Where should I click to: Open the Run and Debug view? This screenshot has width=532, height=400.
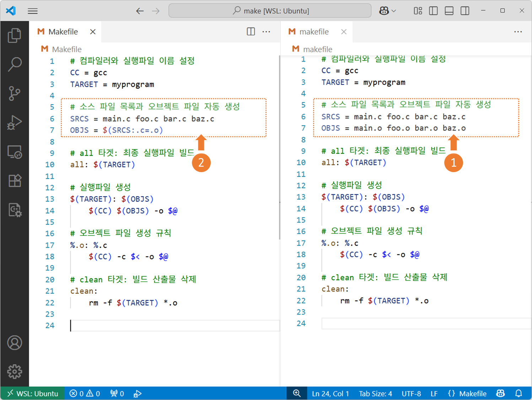tap(15, 123)
